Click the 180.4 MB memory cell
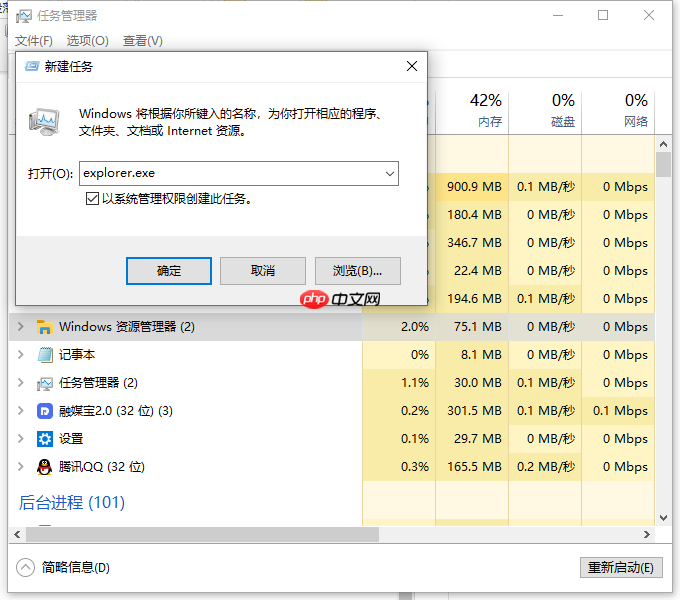 [x=474, y=215]
